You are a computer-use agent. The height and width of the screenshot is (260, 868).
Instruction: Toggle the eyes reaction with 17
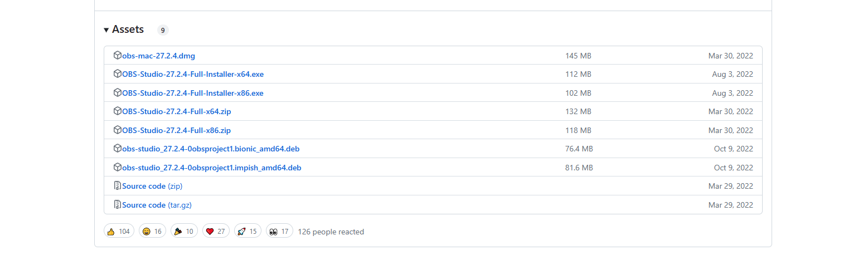[279, 231]
